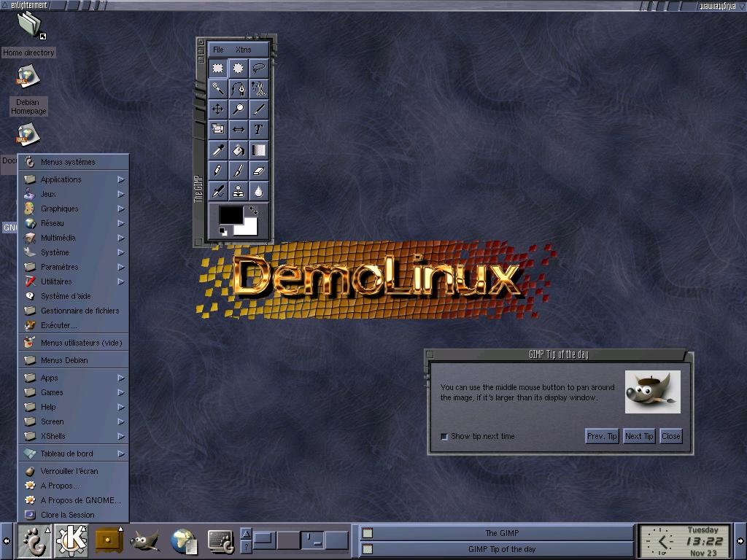Select the Elliptical Select tool
The image size is (747, 560).
coord(239,68)
